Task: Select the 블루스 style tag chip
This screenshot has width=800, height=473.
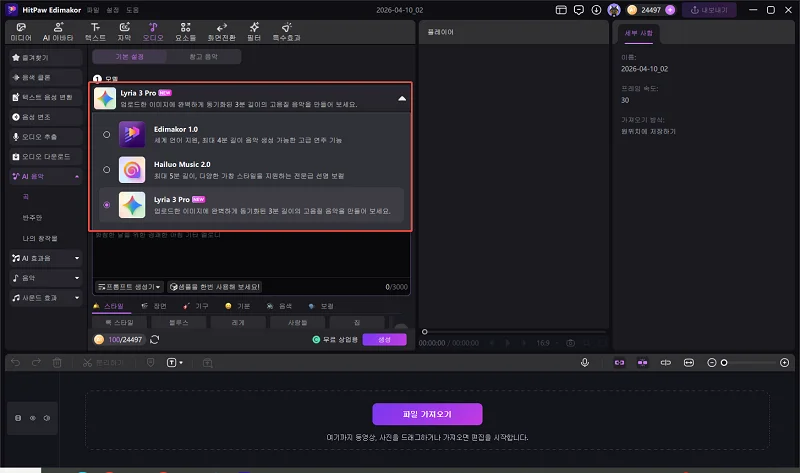Action: point(179,322)
